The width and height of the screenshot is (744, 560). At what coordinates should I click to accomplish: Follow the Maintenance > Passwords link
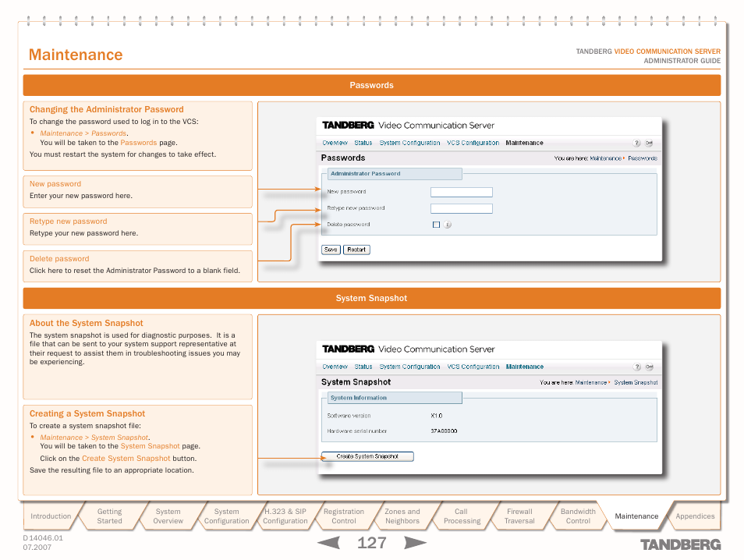[x=83, y=133]
